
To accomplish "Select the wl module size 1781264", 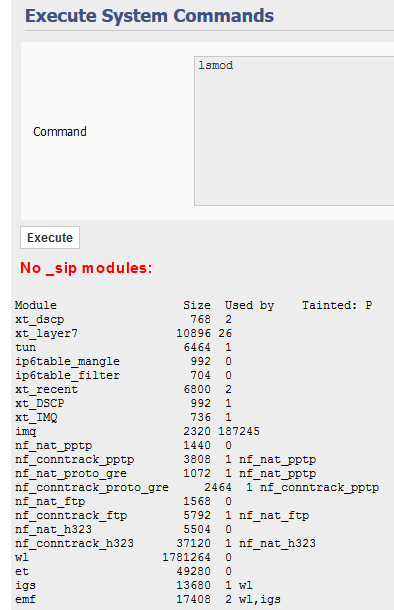I will (186, 557).
